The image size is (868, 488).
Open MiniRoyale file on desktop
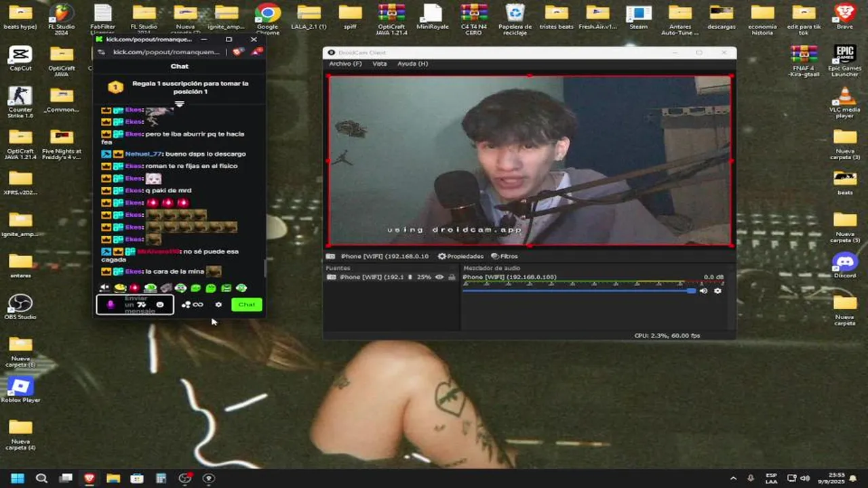pos(433,18)
